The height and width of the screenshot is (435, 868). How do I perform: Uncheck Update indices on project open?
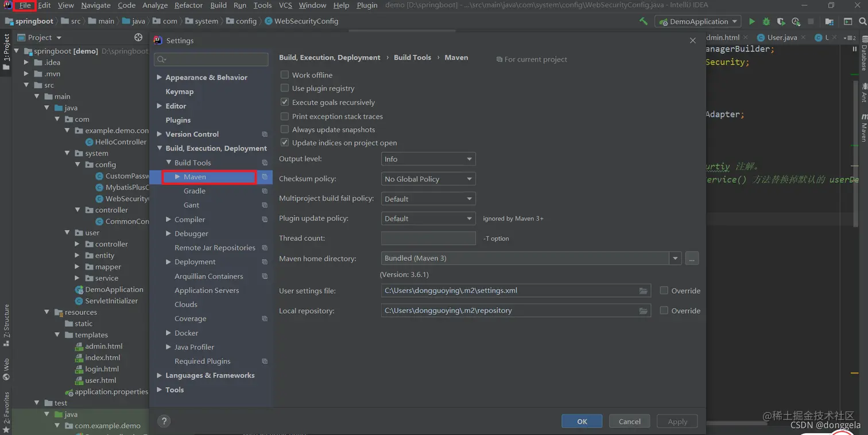tap(285, 143)
